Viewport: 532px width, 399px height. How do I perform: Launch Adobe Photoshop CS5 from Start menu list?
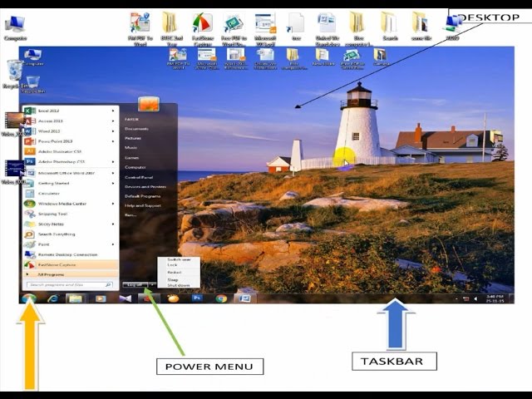[x=70, y=162]
